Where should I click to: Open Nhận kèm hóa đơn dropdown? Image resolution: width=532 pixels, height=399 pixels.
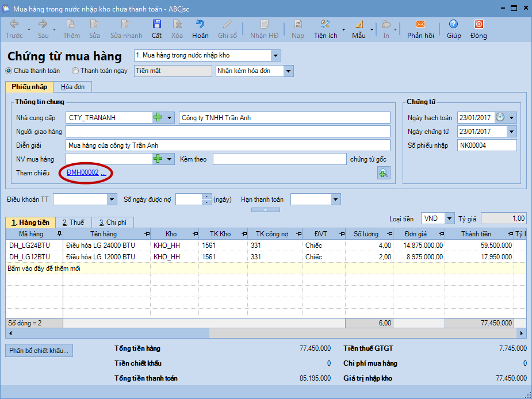pyautogui.click(x=288, y=71)
